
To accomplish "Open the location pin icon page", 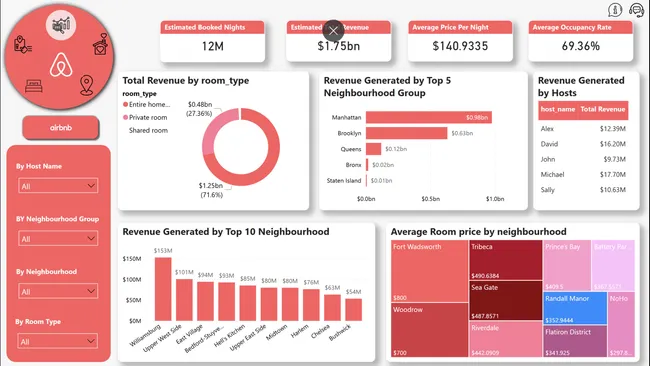I will tap(87, 85).
